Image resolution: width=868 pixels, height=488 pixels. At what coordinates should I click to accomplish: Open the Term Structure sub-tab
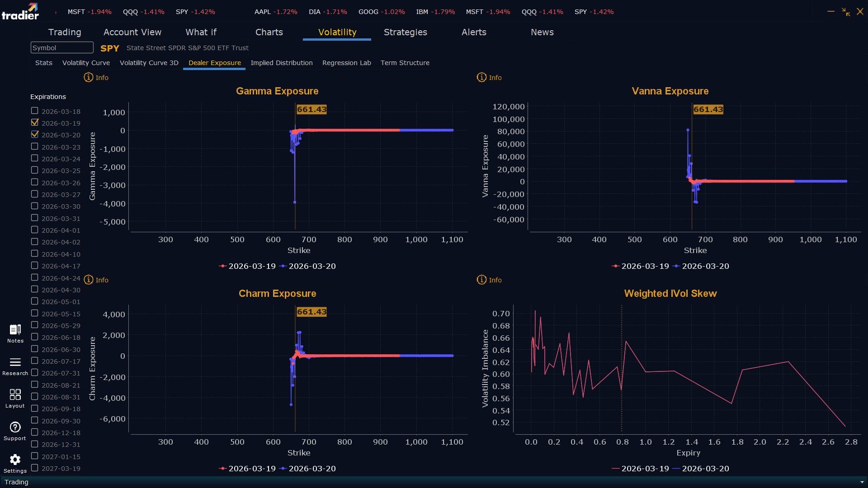(x=405, y=63)
